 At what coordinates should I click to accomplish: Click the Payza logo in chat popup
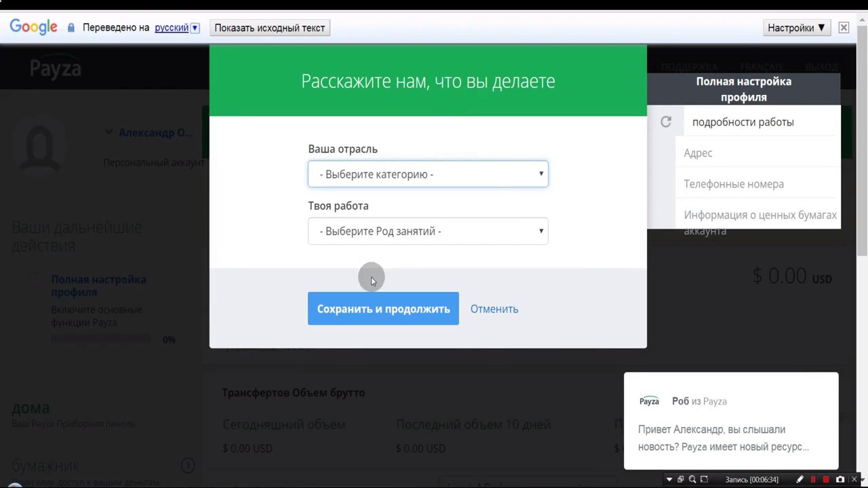tap(649, 401)
